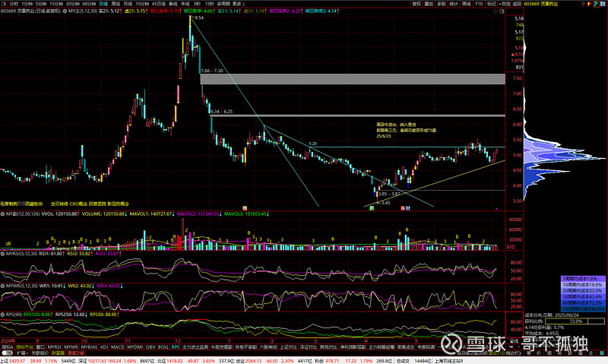Select the MYDMI indicator tab
Viewport: 608px width, 364px height.
click(x=135, y=347)
